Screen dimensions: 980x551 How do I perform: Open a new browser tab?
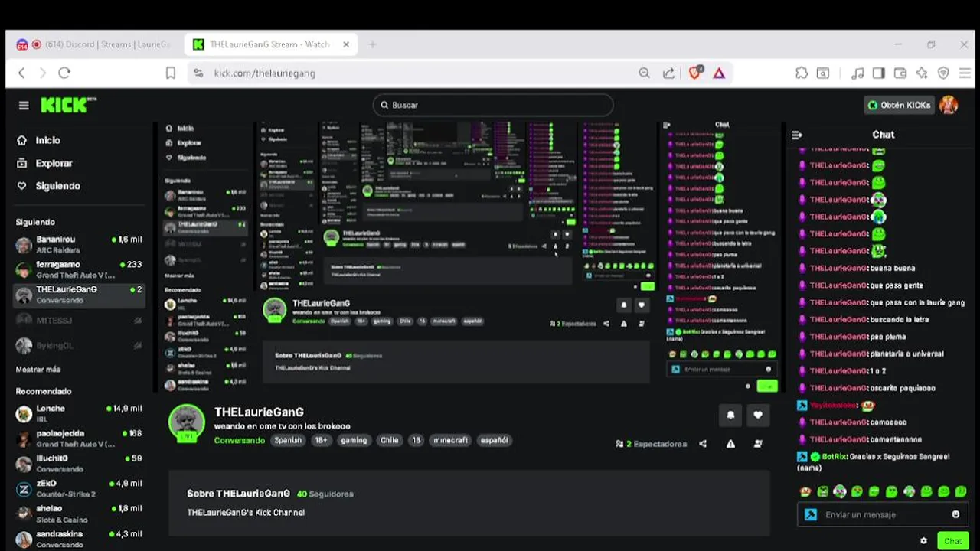372,44
